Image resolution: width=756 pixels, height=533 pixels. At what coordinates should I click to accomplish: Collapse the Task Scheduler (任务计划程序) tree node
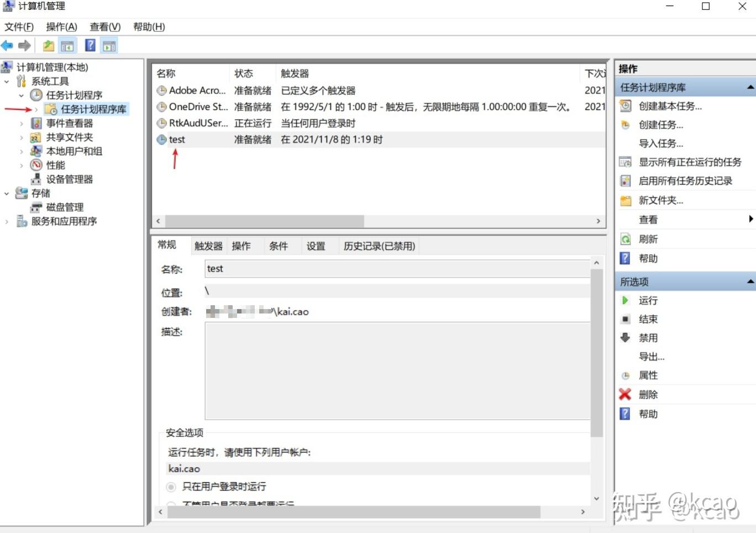click(22, 95)
